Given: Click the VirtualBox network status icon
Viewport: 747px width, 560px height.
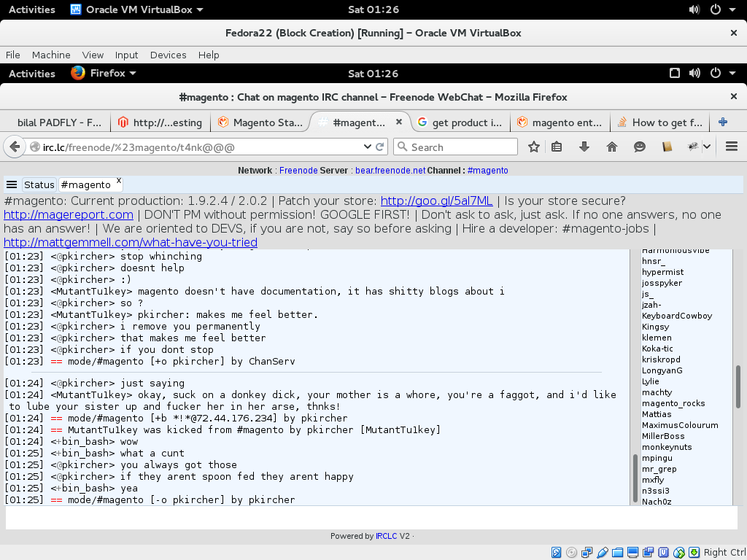Looking at the screenshot, I should [587, 553].
